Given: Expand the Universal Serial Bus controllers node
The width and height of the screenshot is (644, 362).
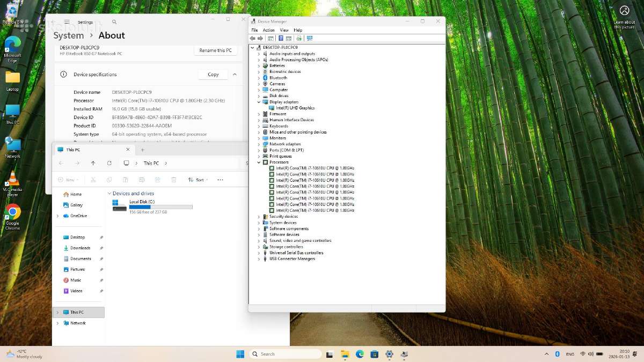Looking at the screenshot, I should (x=259, y=253).
